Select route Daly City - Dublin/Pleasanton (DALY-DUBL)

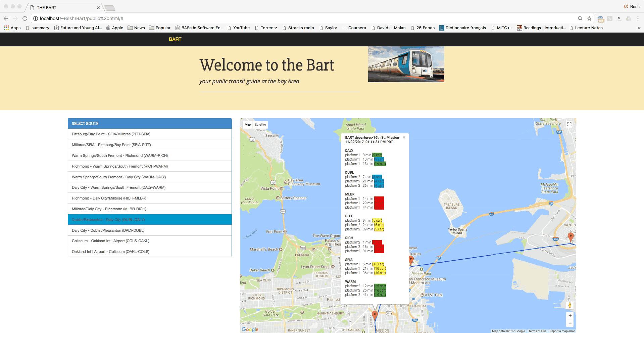click(150, 230)
